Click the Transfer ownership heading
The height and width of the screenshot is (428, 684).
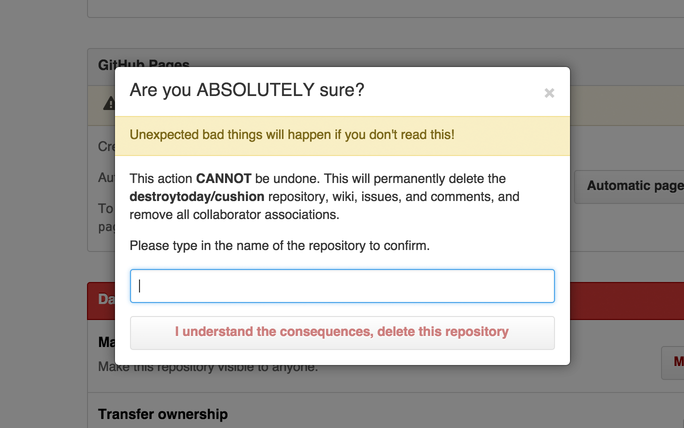(163, 414)
